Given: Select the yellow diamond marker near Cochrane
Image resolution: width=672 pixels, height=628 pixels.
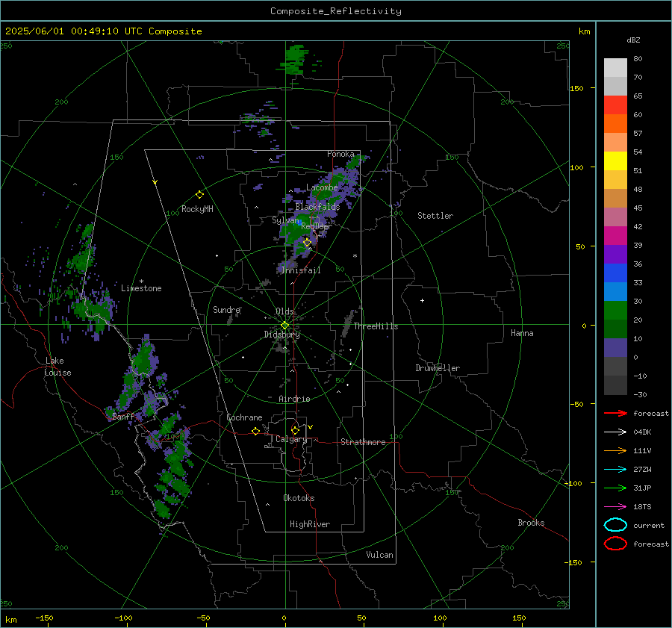Looking at the screenshot, I should click(x=256, y=431).
